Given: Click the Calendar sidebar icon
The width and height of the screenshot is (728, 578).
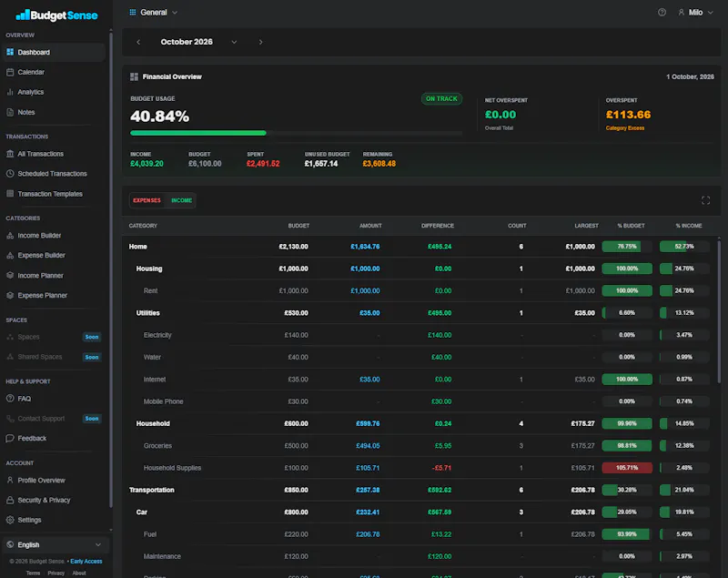Looking at the screenshot, I should [10, 72].
